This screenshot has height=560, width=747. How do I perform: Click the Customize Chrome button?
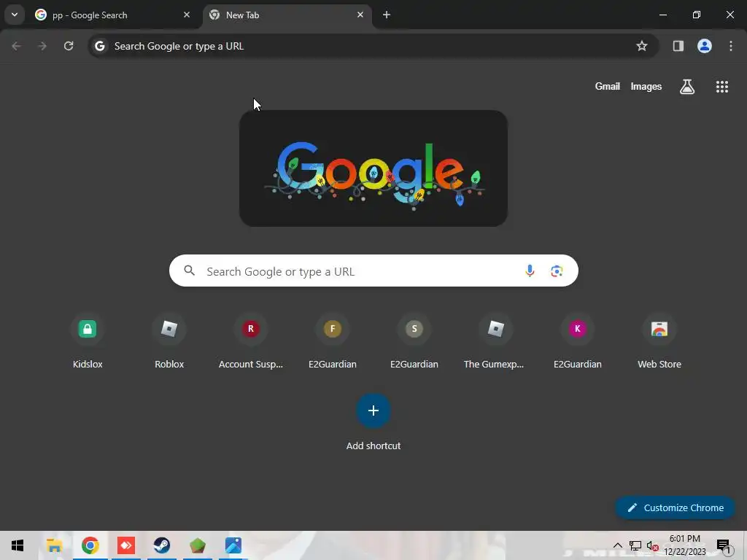675,507
